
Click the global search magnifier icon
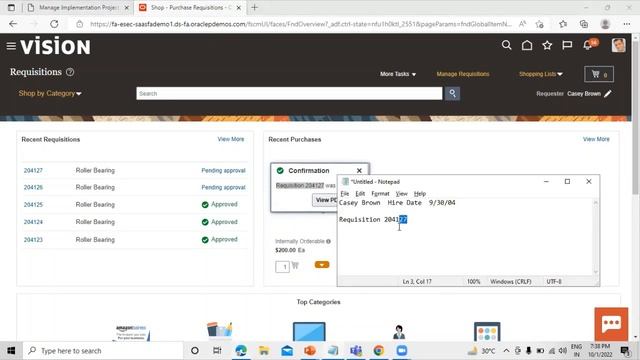(507, 45)
